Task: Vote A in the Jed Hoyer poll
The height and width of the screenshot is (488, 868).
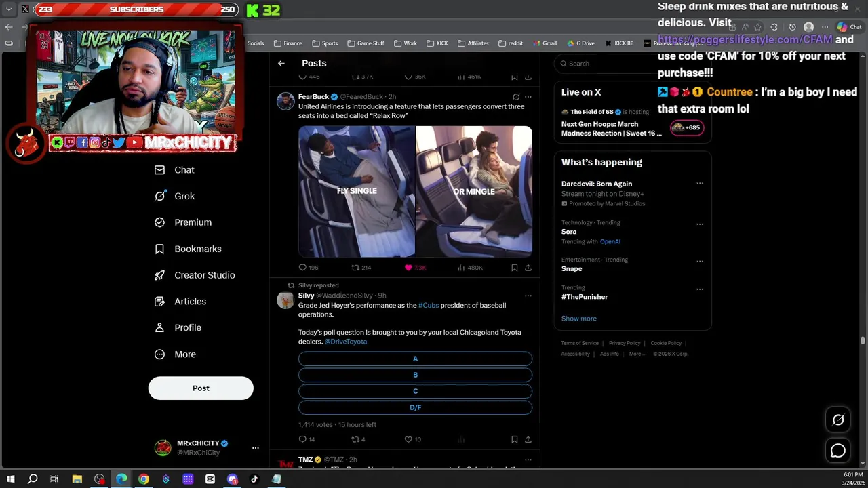Action: tap(415, 359)
